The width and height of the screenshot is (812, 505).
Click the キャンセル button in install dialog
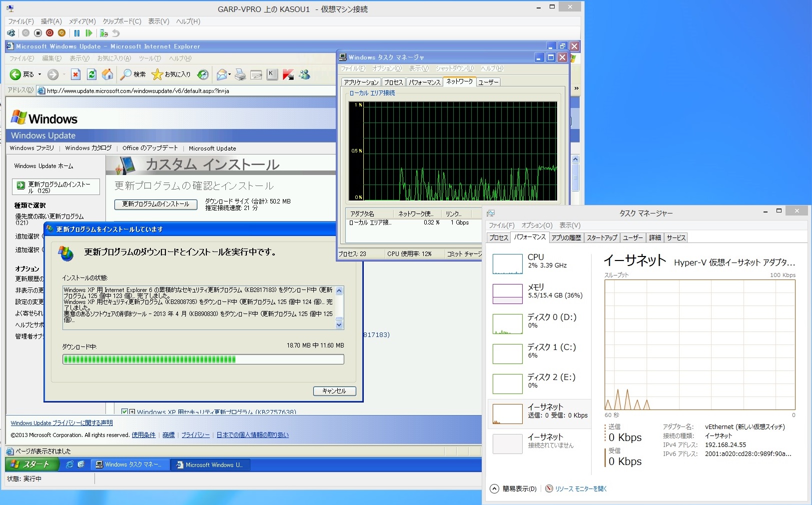(x=334, y=391)
